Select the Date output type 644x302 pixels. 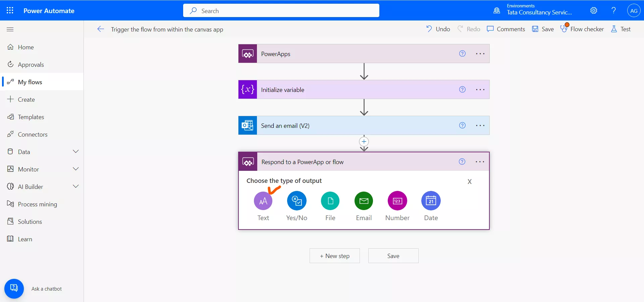point(431,201)
